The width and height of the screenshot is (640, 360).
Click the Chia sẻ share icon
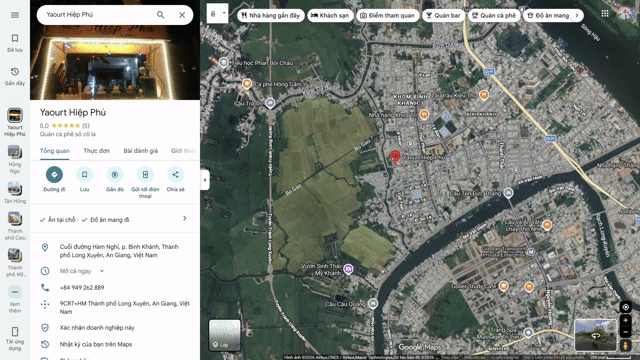[176, 175]
